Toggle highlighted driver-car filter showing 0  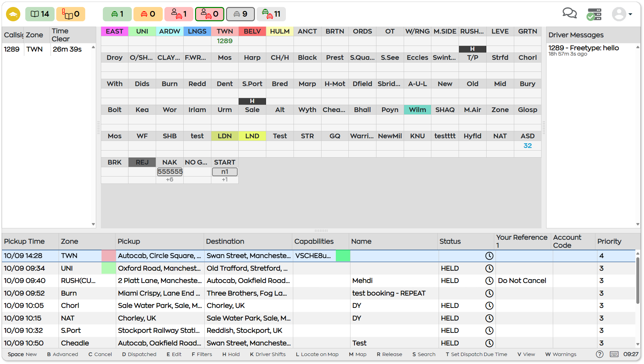(x=210, y=14)
